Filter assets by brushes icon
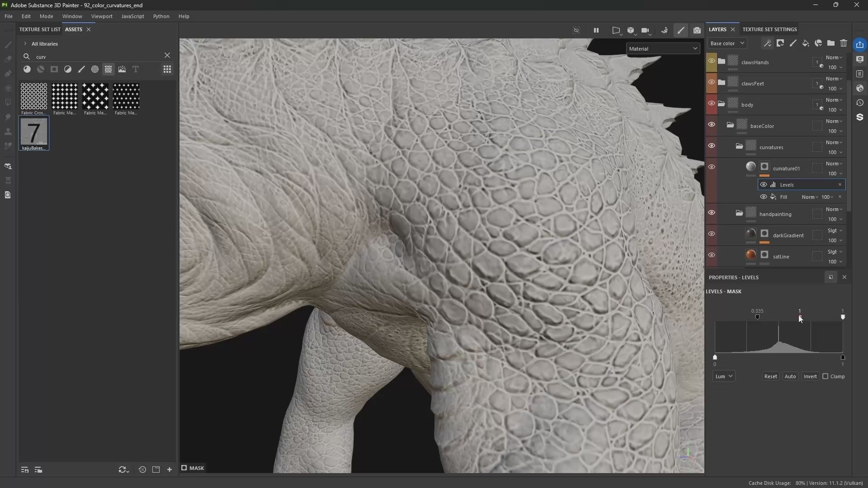868x488 pixels. tap(81, 69)
